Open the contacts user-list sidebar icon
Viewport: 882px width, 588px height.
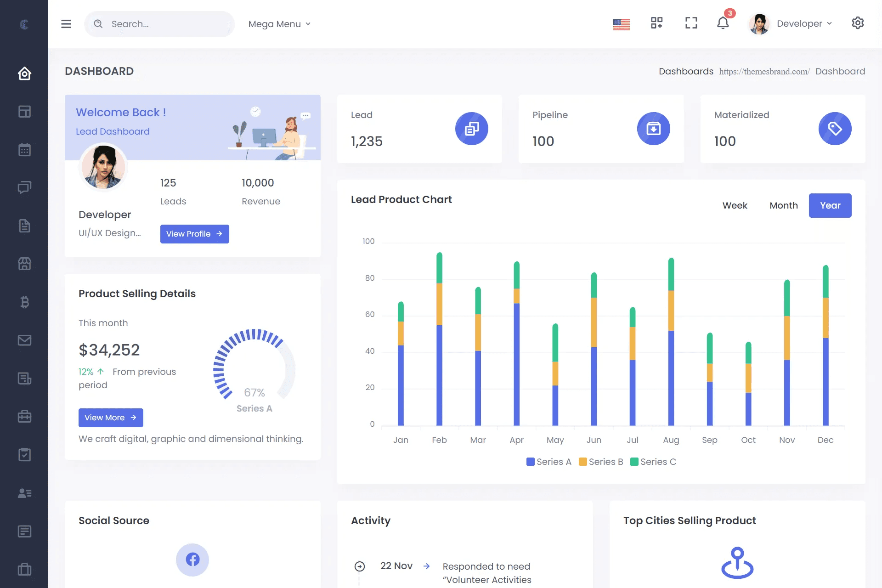24,493
